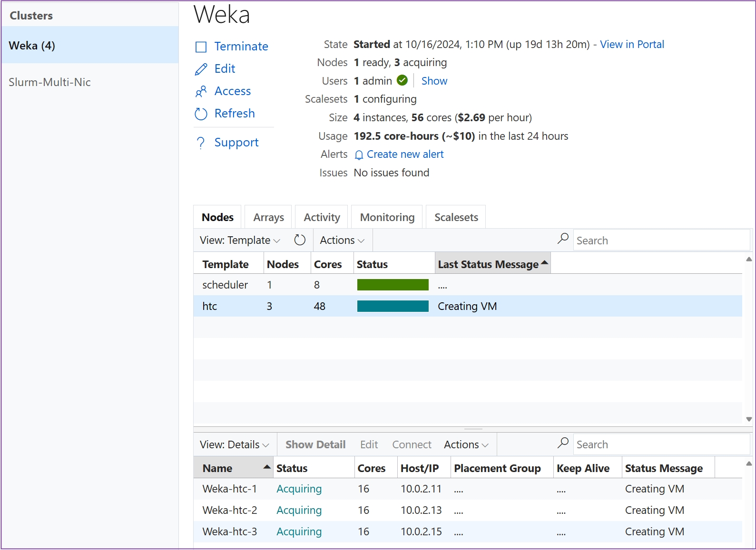Click the circular Refresh icon in sidebar

click(201, 114)
